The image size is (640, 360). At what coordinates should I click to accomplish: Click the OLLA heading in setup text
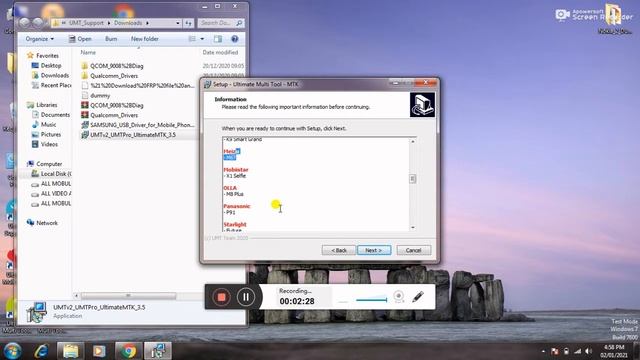(230, 188)
